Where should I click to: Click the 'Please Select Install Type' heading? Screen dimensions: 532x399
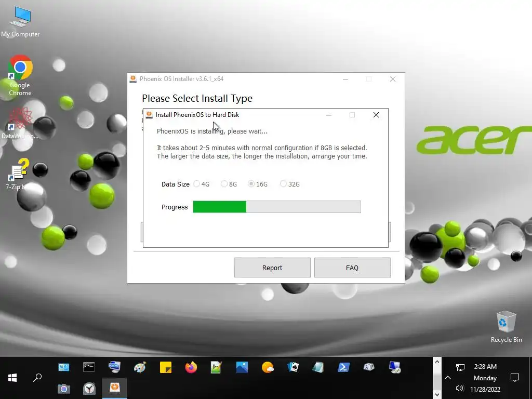click(197, 98)
